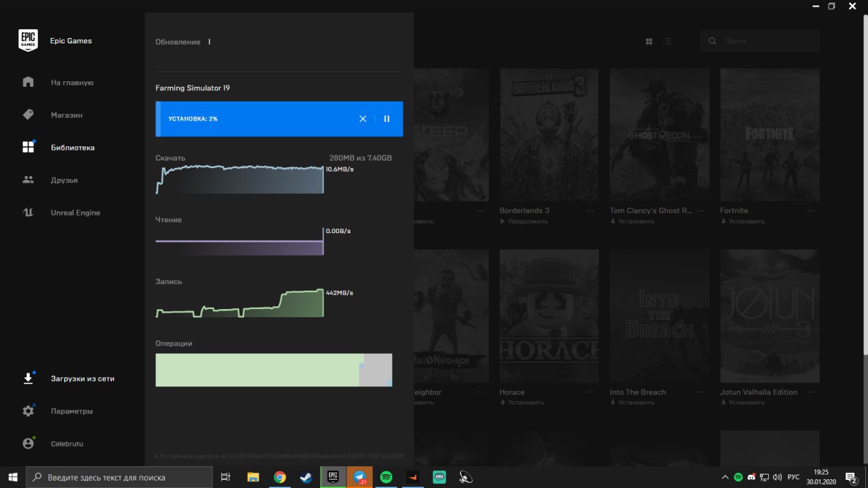Click Установить under Horace
868x488 pixels.
522,403
